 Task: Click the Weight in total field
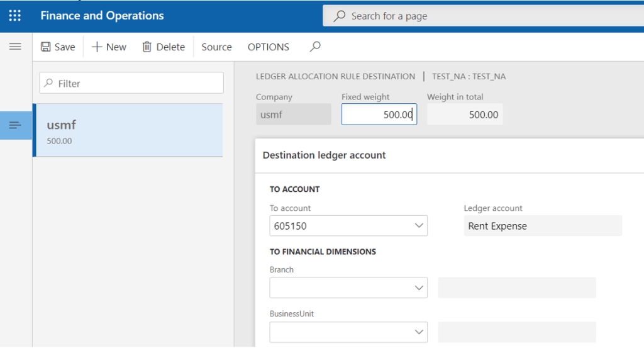(x=465, y=115)
